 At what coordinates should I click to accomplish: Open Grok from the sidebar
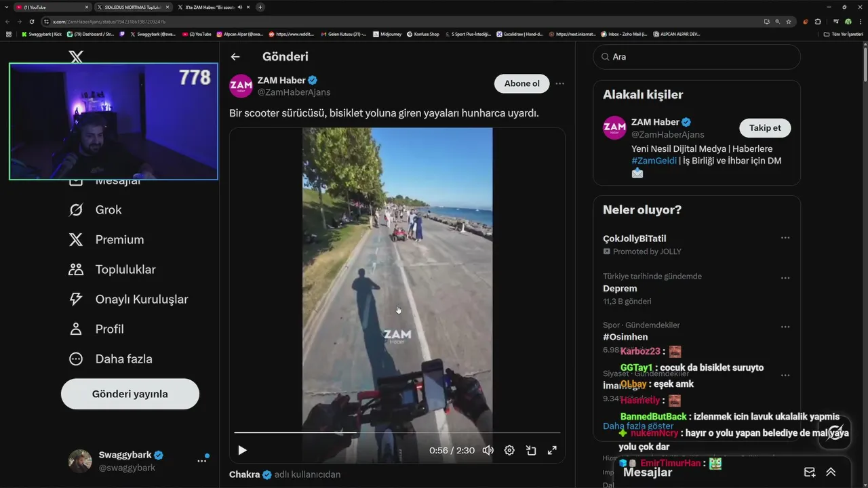click(x=96, y=210)
